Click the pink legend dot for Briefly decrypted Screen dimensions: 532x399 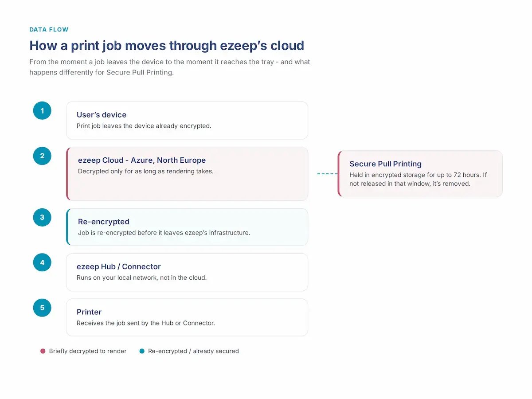[x=43, y=351]
